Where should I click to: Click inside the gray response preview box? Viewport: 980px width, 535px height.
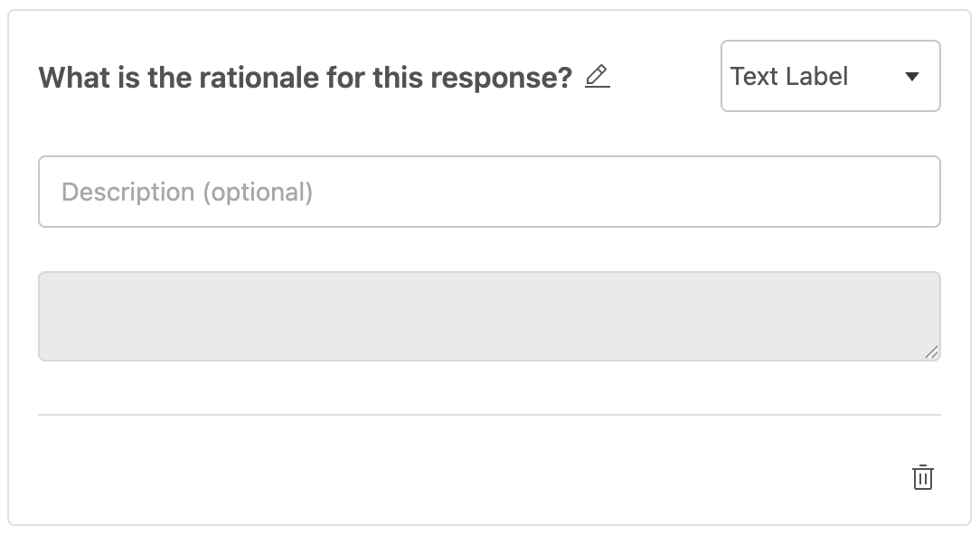(488, 315)
